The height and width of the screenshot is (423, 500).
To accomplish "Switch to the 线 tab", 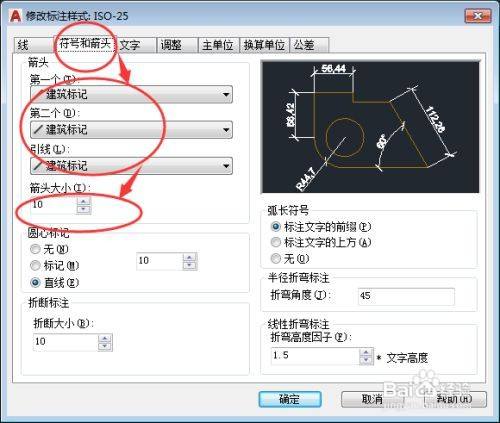I will point(33,45).
